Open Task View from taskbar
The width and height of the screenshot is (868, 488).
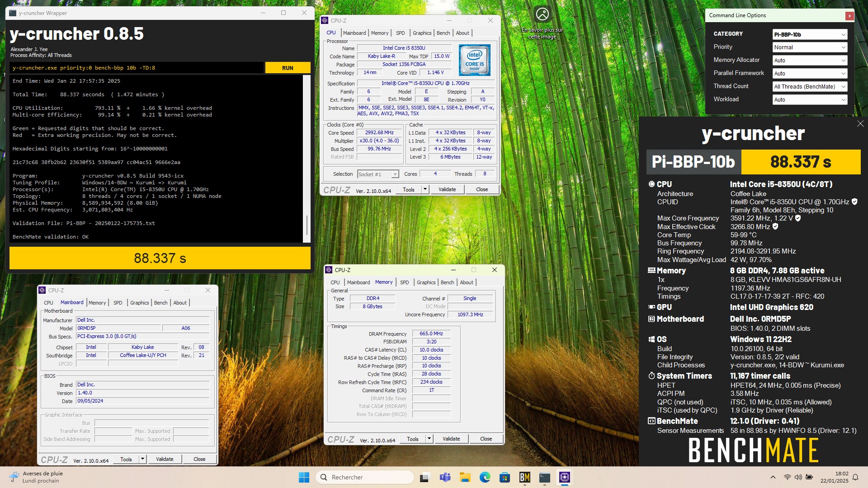point(425,477)
